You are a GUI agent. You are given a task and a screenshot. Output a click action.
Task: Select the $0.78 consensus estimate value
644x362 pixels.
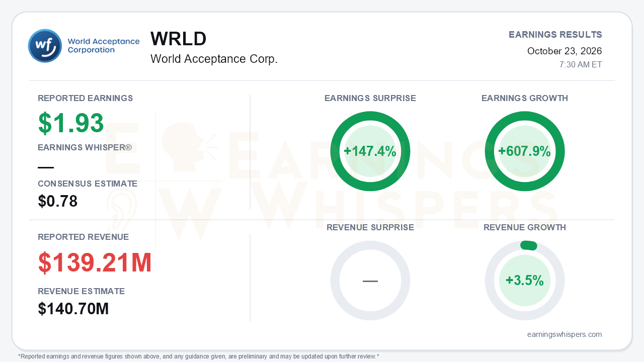58,202
